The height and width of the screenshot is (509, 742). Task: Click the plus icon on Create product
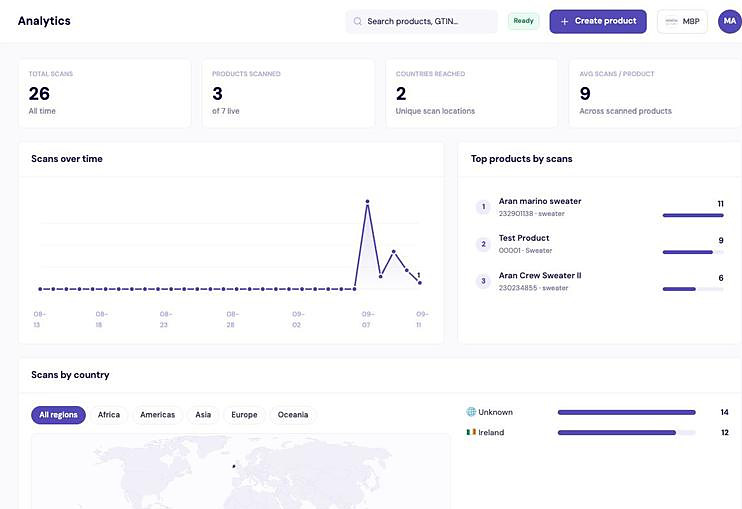click(564, 21)
